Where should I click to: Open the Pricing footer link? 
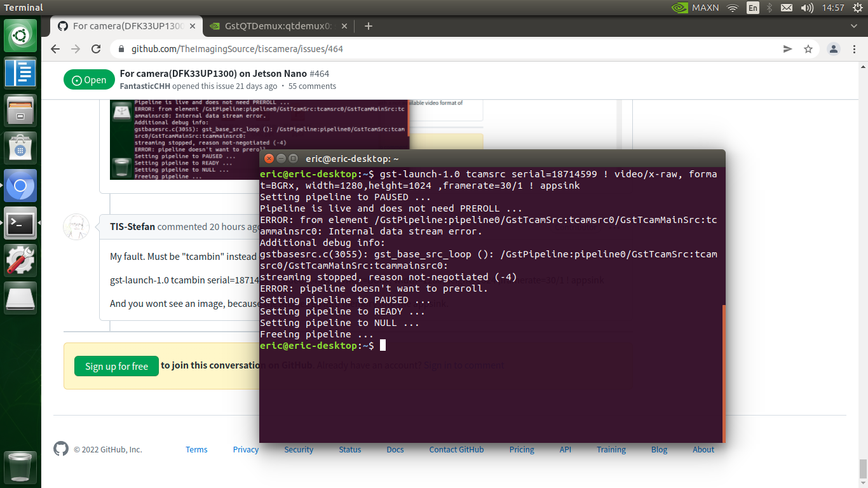(x=521, y=449)
